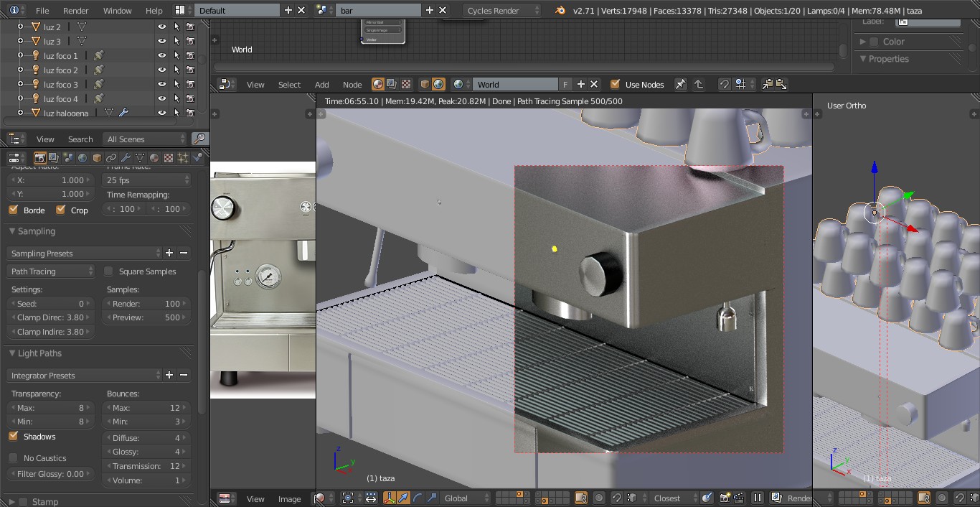The width and height of the screenshot is (980, 507).
Task: Pin the node tree with pushpin icon
Action: [x=680, y=85]
